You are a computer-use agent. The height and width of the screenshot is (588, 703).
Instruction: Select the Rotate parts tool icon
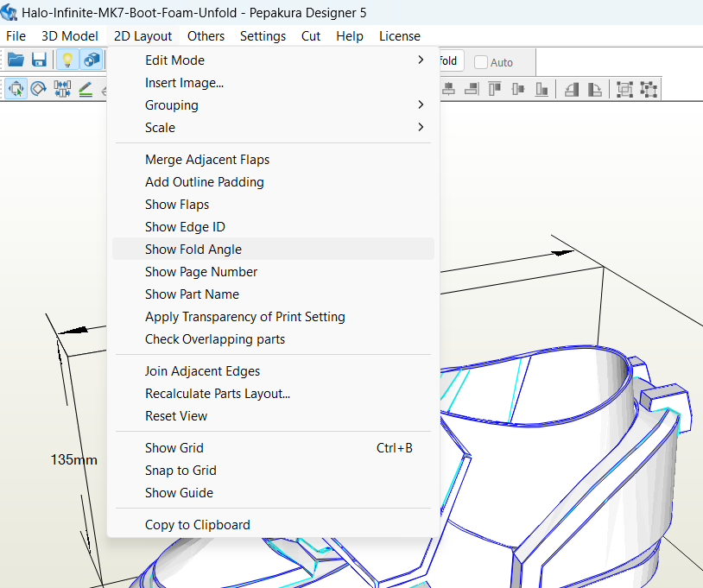pos(39,88)
